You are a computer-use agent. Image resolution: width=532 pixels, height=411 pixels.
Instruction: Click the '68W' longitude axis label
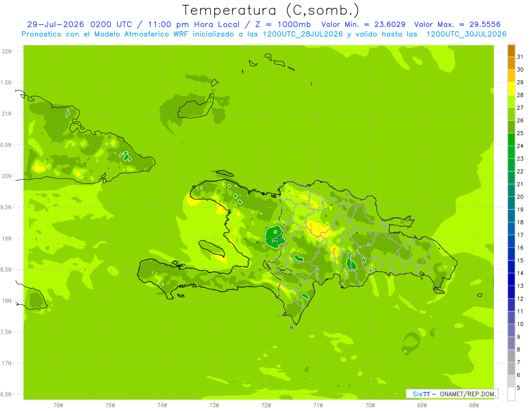coord(474,405)
